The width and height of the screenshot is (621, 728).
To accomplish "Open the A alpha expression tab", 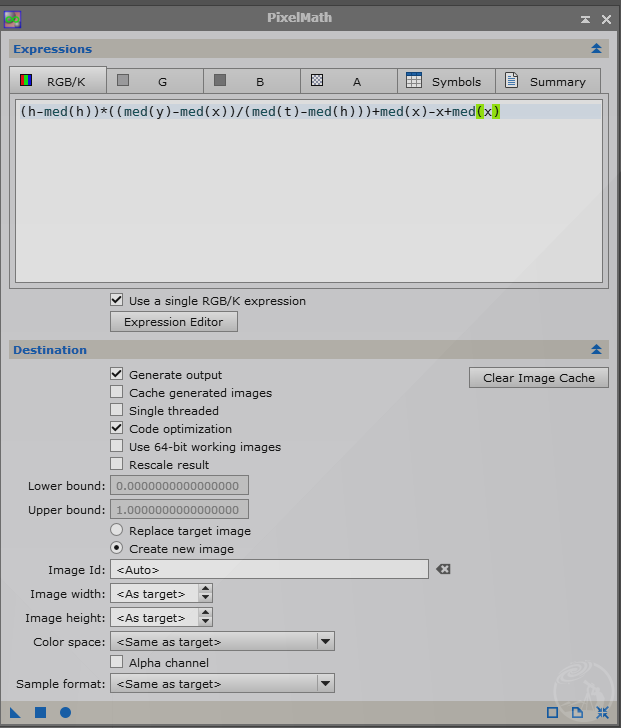I will click(349, 82).
